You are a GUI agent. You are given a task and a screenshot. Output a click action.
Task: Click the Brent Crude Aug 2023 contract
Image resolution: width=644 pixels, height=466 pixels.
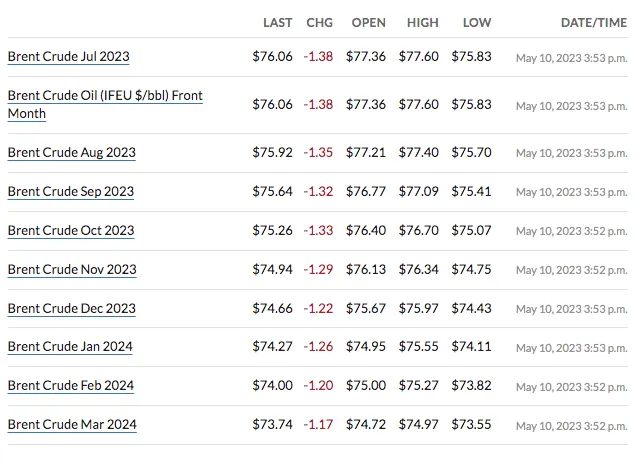[71, 153]
